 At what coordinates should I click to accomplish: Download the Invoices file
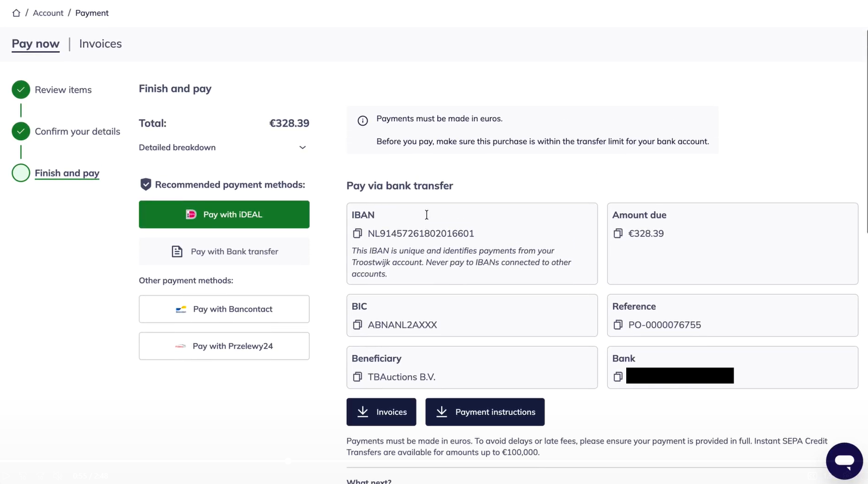point(381,412)
